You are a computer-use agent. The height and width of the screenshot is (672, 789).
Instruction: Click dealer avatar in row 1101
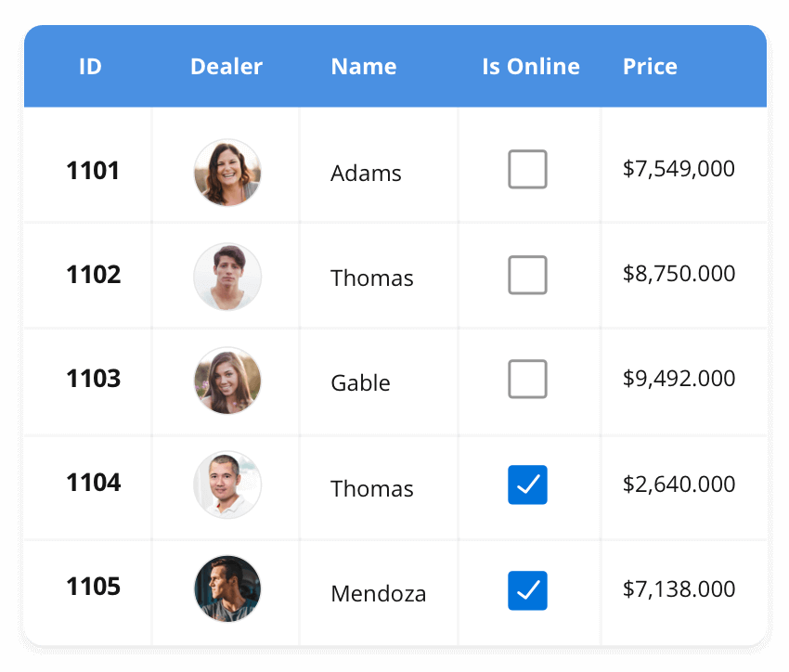227,173
